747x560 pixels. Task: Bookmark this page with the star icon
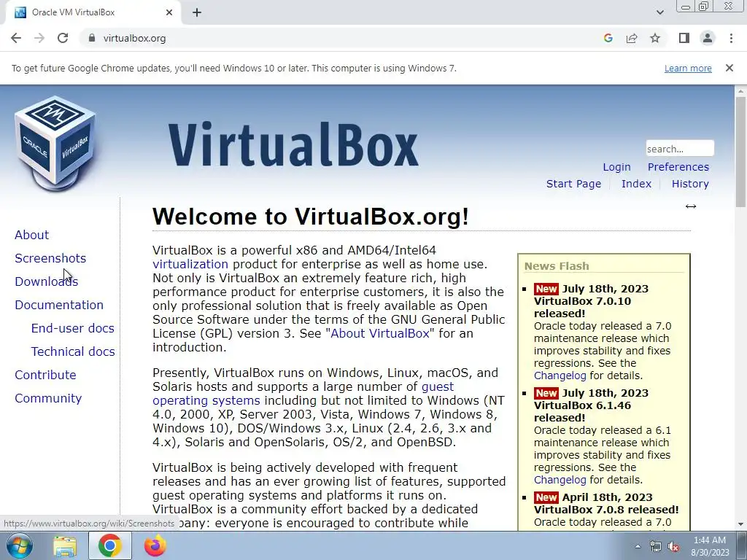pyautogui.click(x=655, y=38)
